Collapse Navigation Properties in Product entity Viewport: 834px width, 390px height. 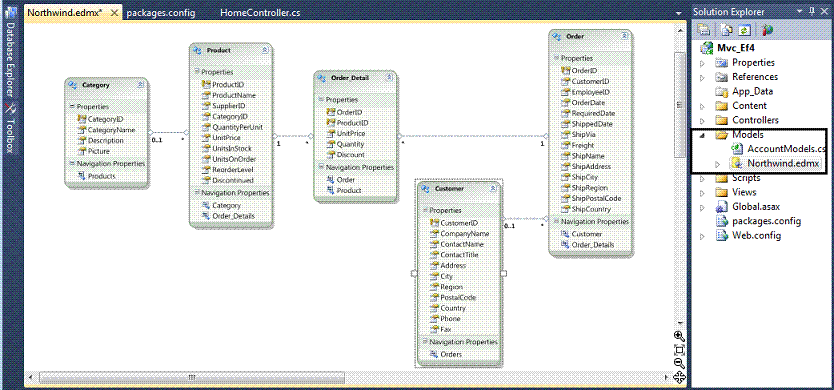click(x=196, y=193)
